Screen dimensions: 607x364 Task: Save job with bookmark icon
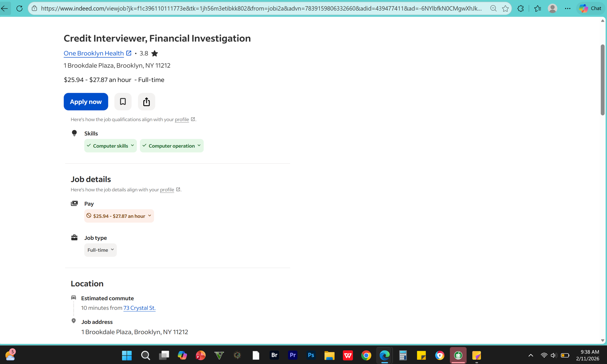pyautogui.click(x=123, y=102)
